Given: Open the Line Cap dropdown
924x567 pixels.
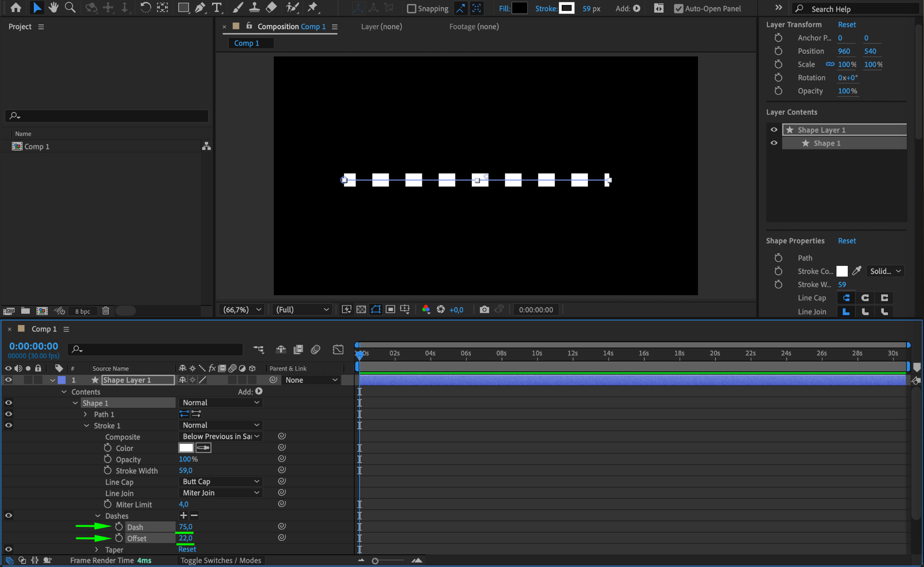Looking at the screenshot, I should click(220, 481).
